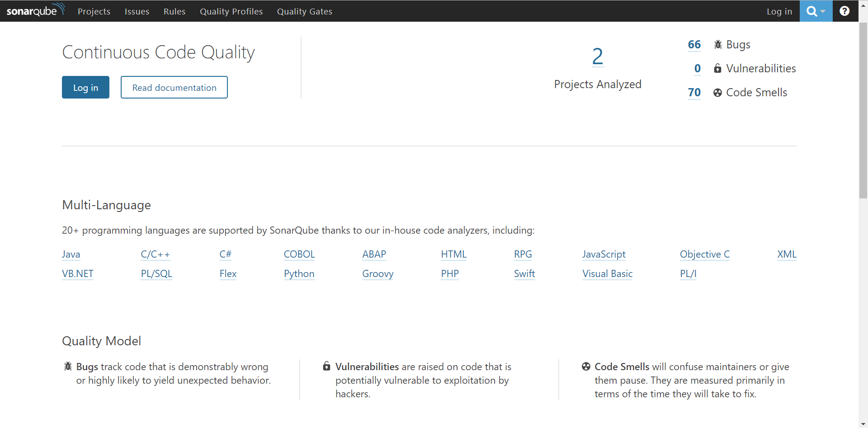Open the XML language link
This screenshot has height=428, width=868.
787,254
